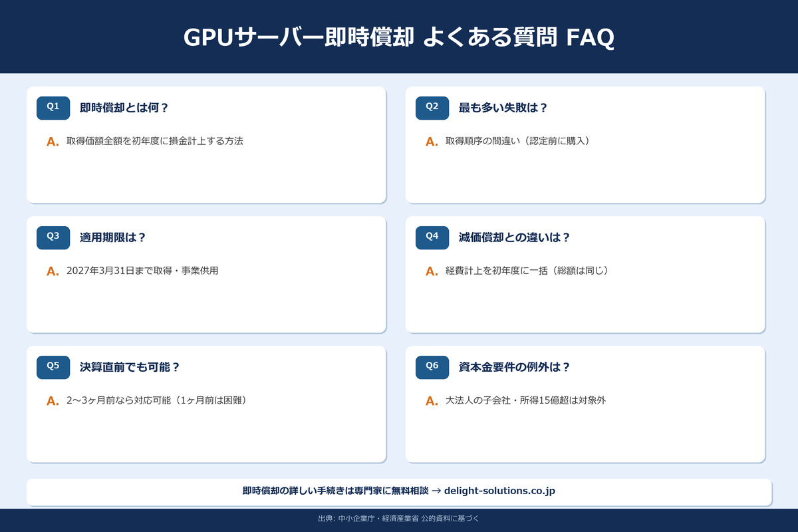The width and height of the screenshot is (798, 532).
Task: Click the Q5 badge icon
Action: 53,367
